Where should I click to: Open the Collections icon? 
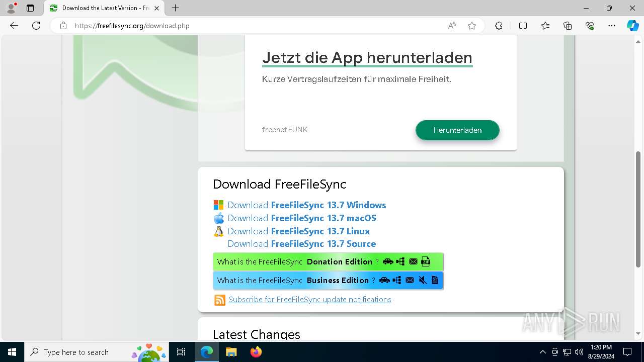(568, 26)
